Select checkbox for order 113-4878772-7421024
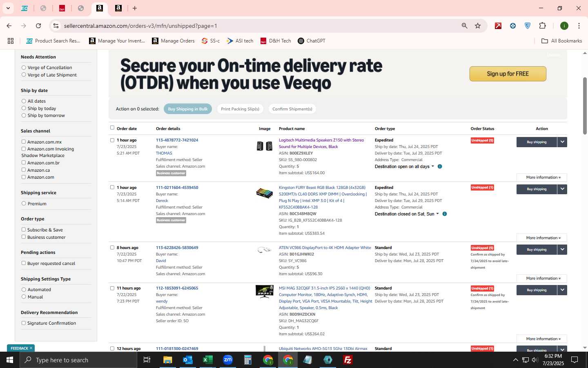588x368 pixels. click(112, 140)
